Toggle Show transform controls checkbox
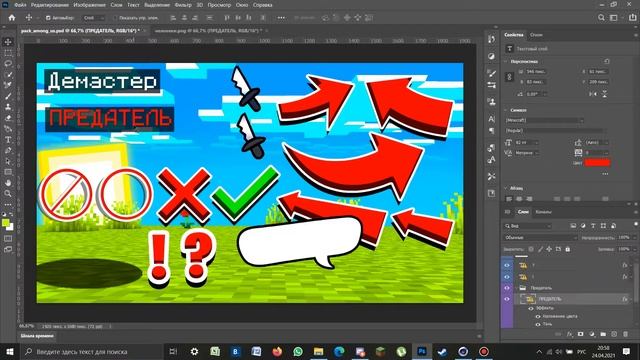The image size is (640, 360). tap(115, 18)
